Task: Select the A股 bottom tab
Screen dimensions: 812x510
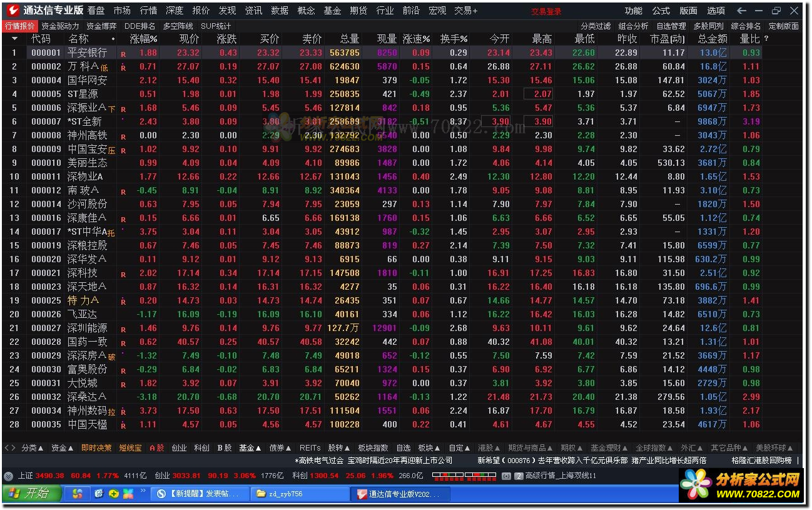Action: pyautogui.click(x=156, y=448)
